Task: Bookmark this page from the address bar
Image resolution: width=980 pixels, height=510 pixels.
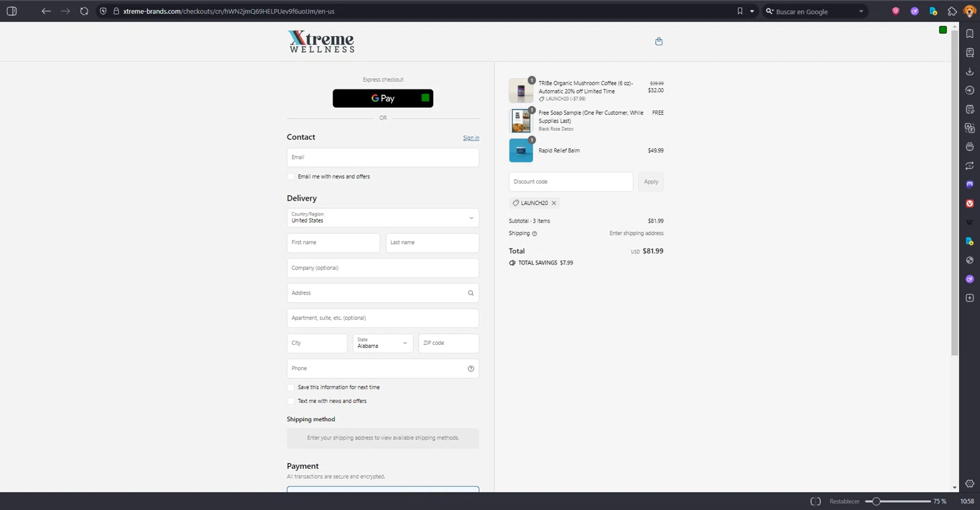Action: tap(740, 11)
